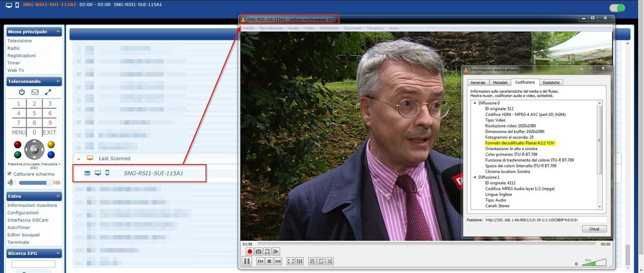Open the Riproduzione menu in VLC
Viewport: 644px width, 273px height.
(271, 28)
